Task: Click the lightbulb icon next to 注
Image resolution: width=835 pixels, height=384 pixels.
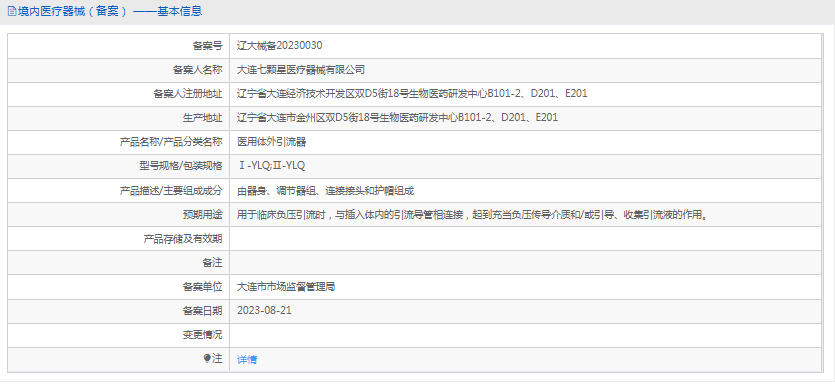Action: [207, 359]
